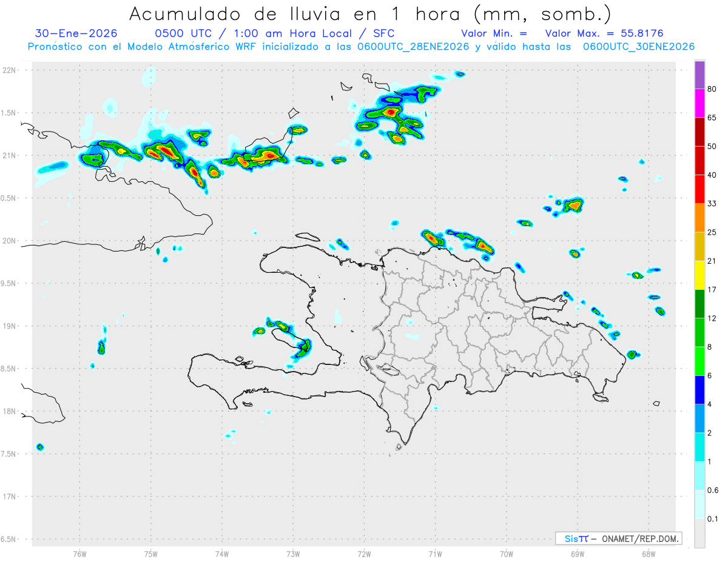
Task: Click the '71W' longitude axis label
Action: 435,554
